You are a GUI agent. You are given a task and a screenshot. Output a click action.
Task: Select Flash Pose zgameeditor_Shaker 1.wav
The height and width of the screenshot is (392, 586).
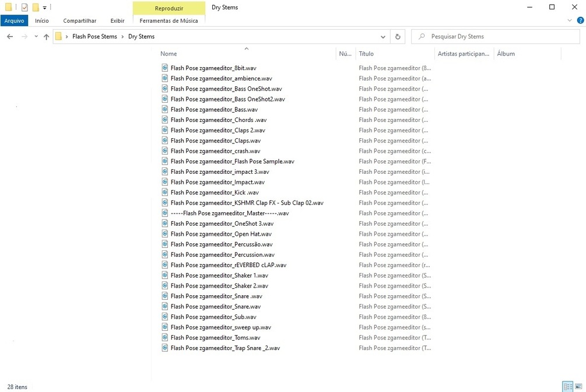pyautogui.click(x=219, y=275)
